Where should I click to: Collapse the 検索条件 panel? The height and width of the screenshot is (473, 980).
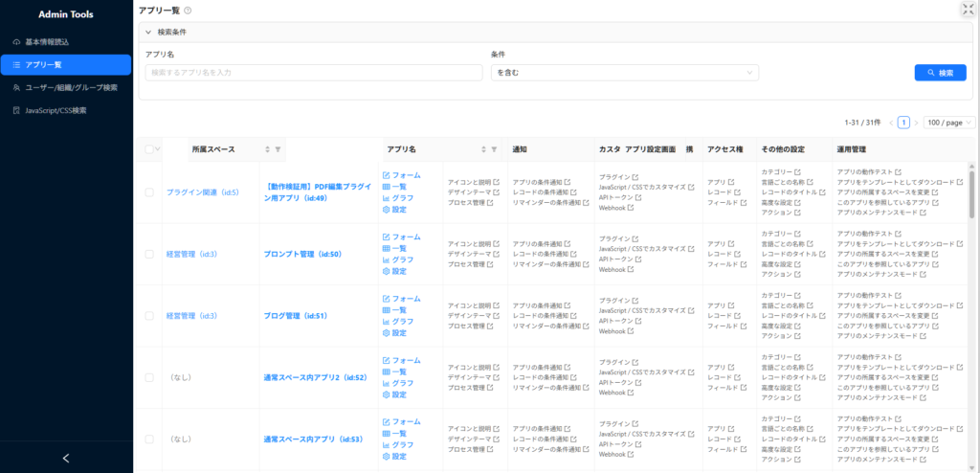pyautogui.click(x=149, y=32)
